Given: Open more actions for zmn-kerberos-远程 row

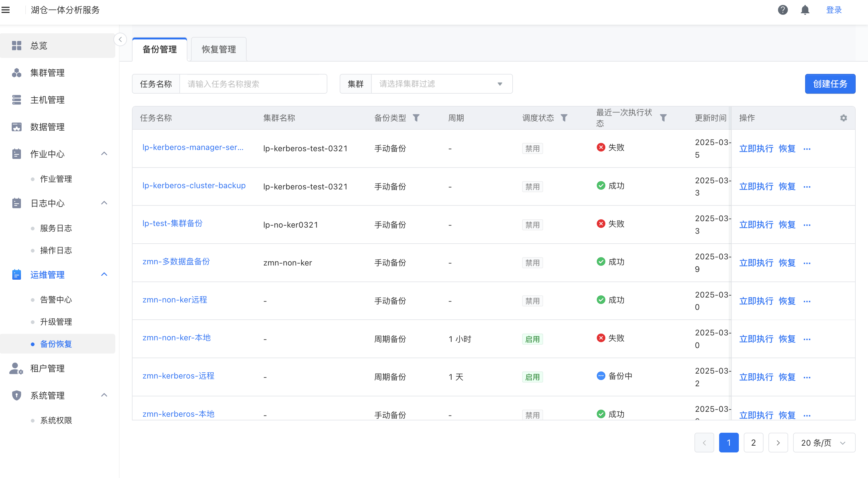Looking at the screenshot, I should (x=807, y=377).
